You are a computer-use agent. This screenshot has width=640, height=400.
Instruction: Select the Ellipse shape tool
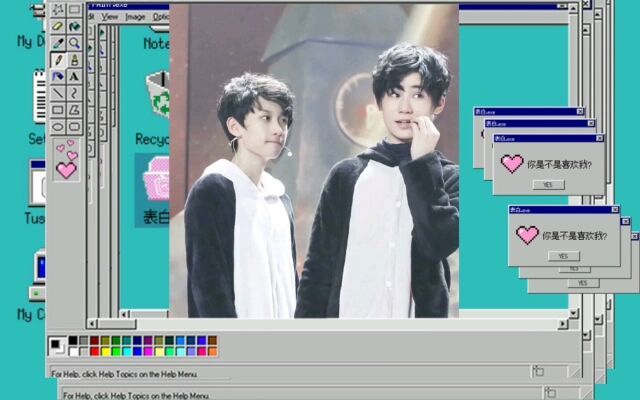point(58,127)
